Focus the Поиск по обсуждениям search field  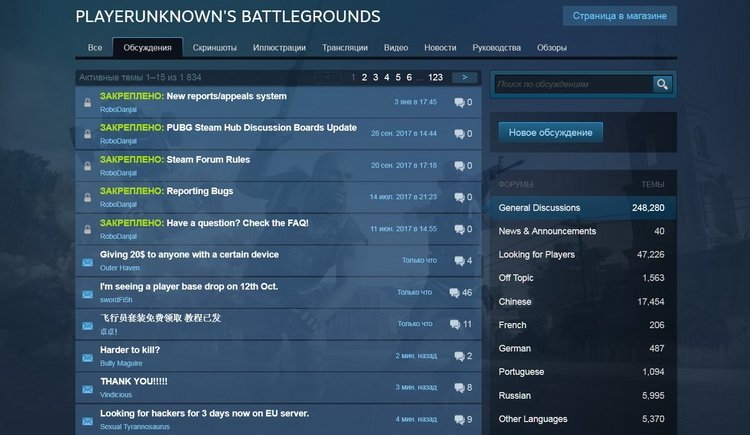point(574,84)
